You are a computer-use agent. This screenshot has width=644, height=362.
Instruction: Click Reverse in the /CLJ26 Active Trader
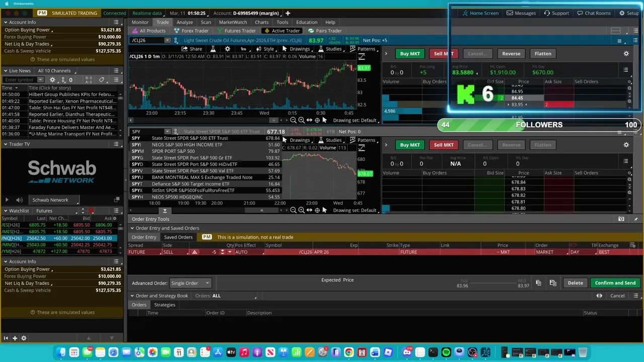511,53
